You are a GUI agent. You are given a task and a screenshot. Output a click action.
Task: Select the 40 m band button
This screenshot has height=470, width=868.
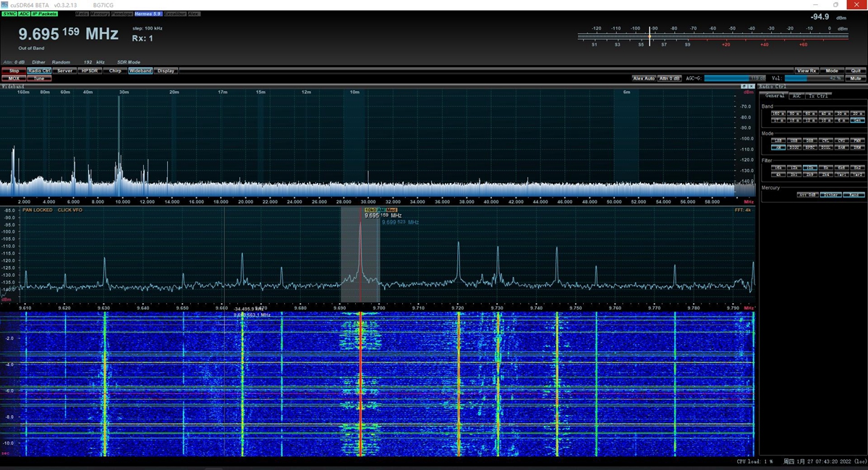826,114
